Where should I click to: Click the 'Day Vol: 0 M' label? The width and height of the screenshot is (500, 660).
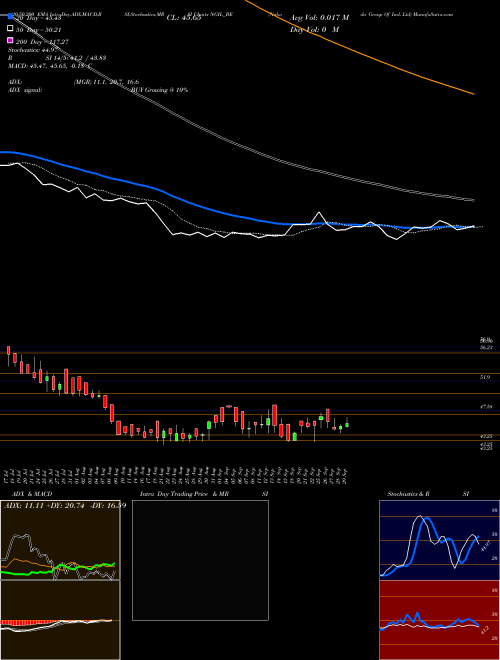[314, 29]
